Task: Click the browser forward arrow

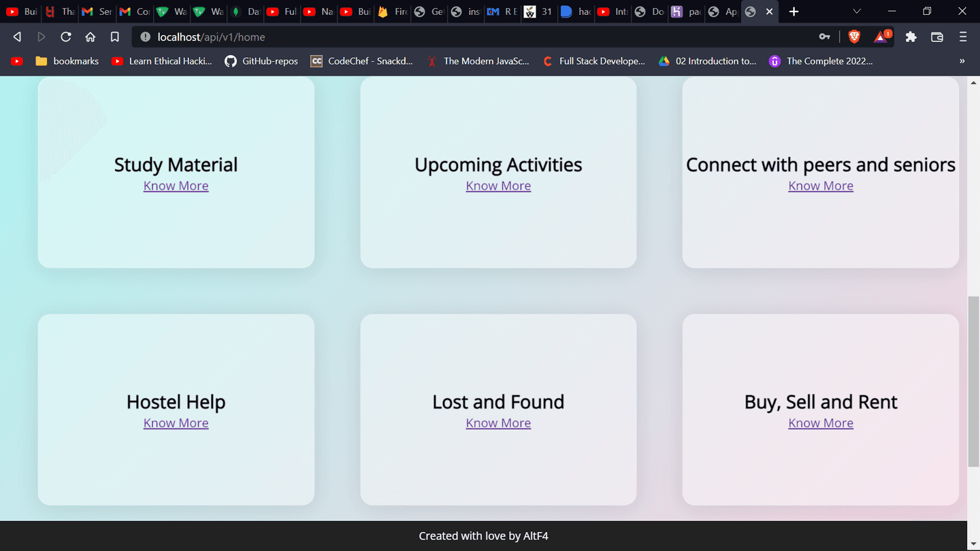Action: (42, 37)
